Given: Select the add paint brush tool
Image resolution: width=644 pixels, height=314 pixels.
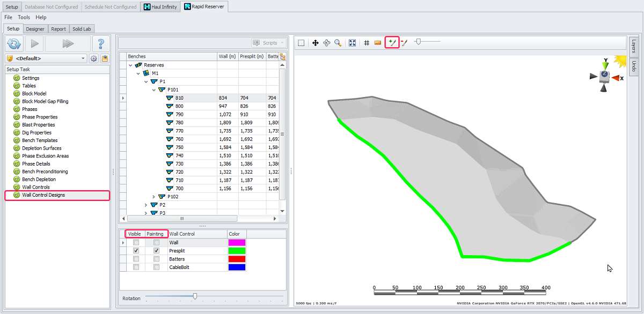Looking at the screenshot, I should tap(392, 43).
